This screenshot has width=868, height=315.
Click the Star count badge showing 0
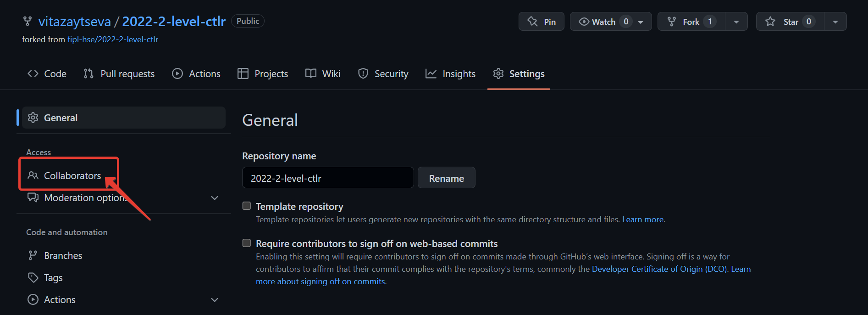point(809,22)
